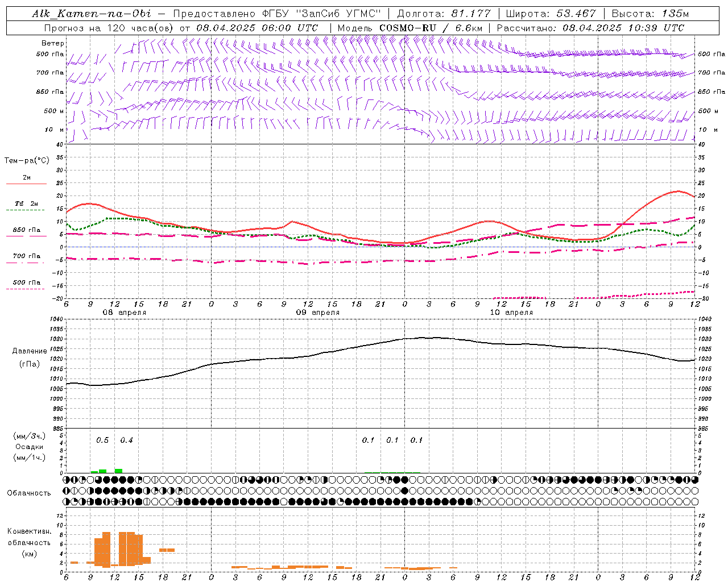Click the latitude value 53.467
Viewport: 728px width, 582px height.
[x=576, y=14]
